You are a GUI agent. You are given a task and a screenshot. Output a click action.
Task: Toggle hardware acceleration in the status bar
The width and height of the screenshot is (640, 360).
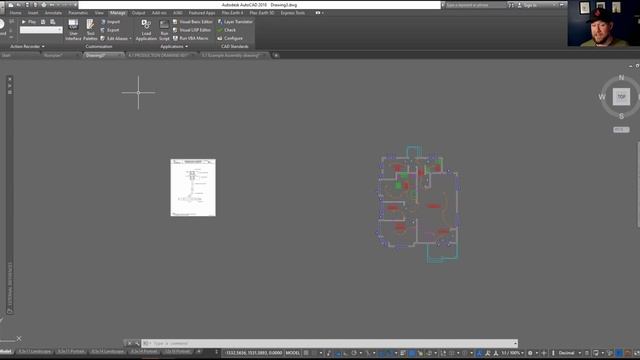pos(619,353)
